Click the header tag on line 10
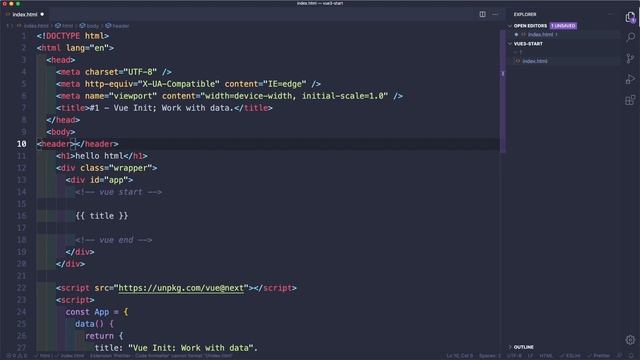This screenshot has height=360, width=640. pos(78,144)
